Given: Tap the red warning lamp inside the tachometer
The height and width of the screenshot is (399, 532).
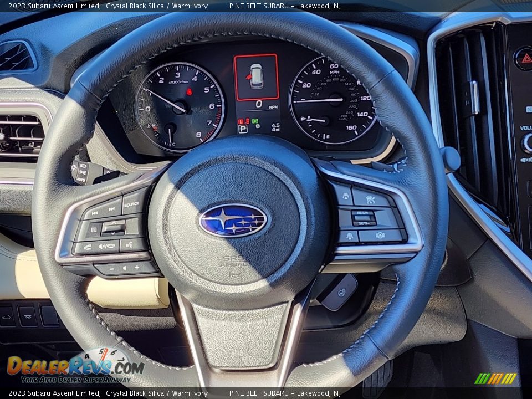Looking at the screenshot, I should click(189, 92).
